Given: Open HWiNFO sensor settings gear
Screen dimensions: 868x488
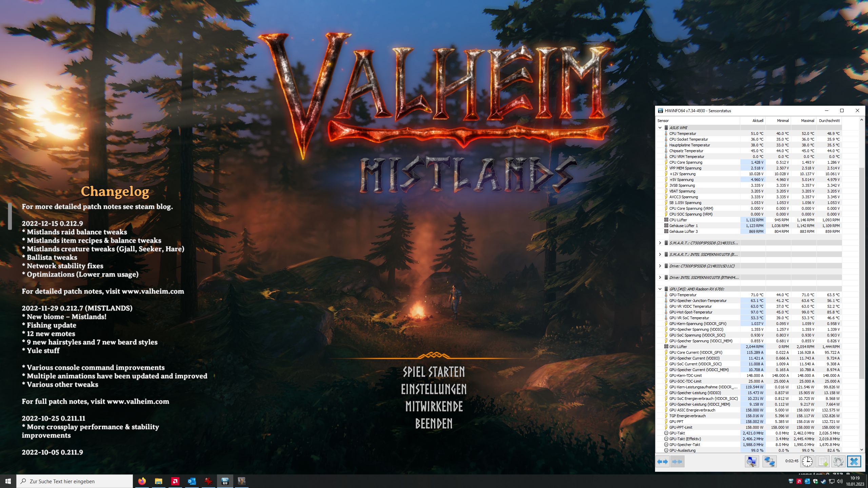Looking at the screenshot, I should tap(838, 462).
